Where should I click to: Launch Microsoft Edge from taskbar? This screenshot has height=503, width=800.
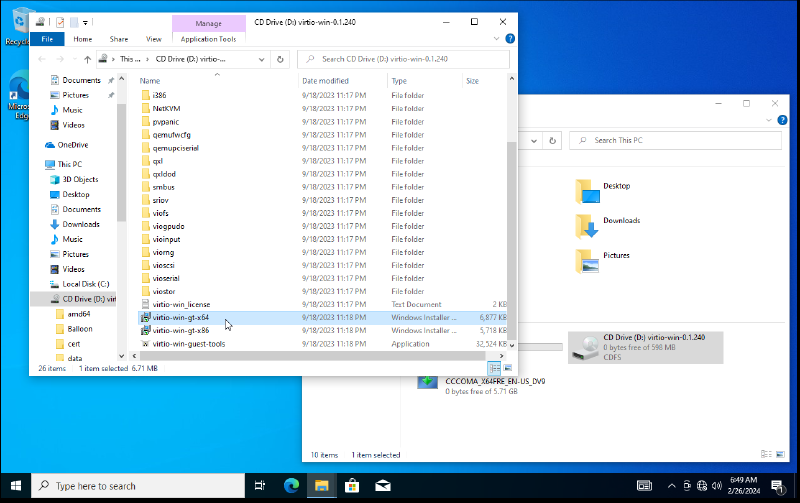coord(291,486)
